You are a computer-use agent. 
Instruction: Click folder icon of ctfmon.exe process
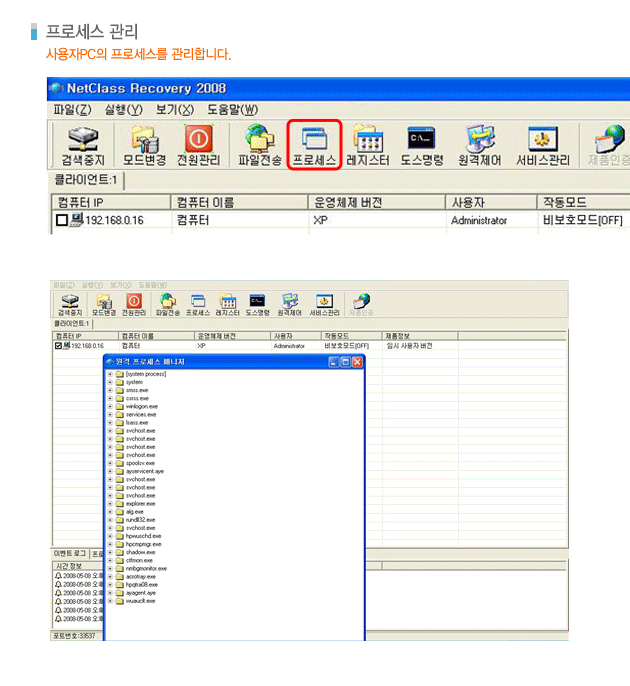(x=120, y=560)
